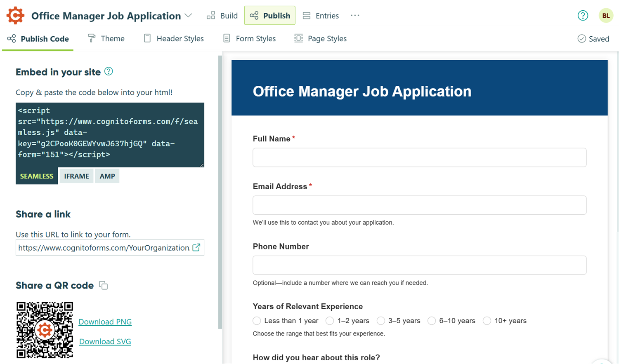Copy the QR code with copy icon

[x=104, y=285]
